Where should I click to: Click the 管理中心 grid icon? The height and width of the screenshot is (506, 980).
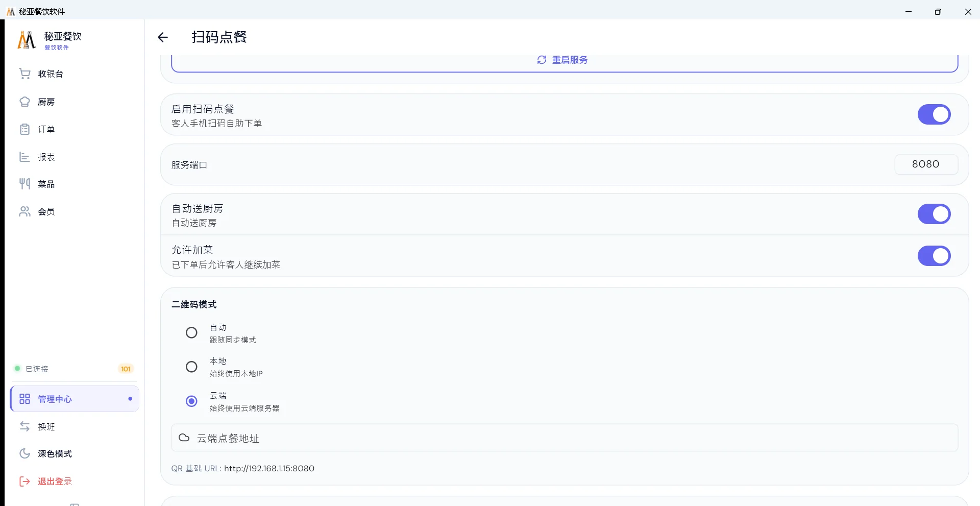click(24, 399)
